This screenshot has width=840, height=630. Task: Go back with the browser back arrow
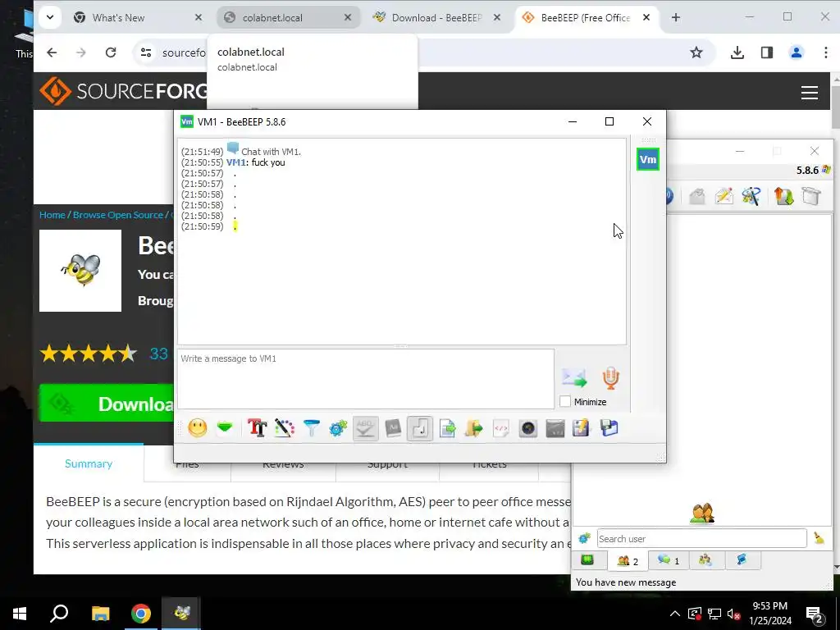tap(52, 52)
